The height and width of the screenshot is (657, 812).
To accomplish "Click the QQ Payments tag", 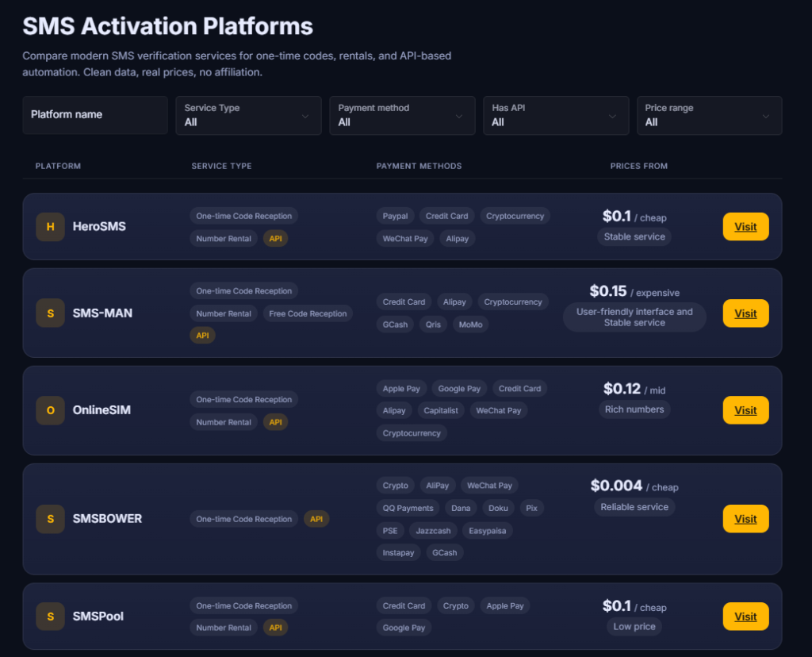I will (408, 509).
